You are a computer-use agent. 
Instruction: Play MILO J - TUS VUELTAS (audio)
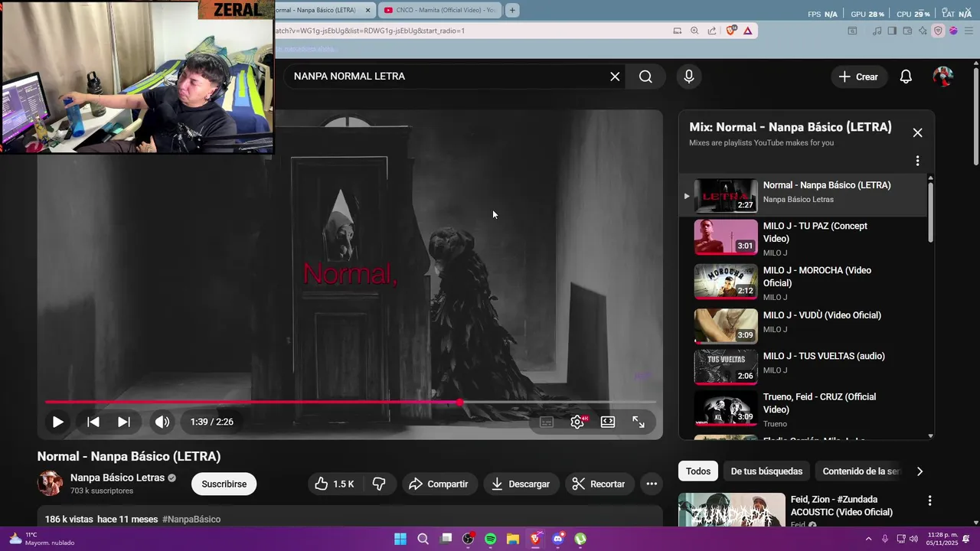coord(803,367)
